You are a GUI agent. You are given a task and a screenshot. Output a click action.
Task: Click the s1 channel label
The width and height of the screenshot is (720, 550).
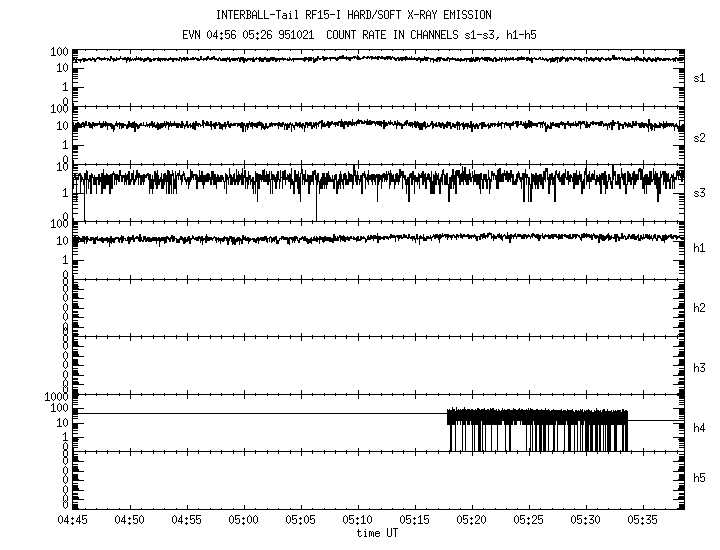[x=700, y=77]
